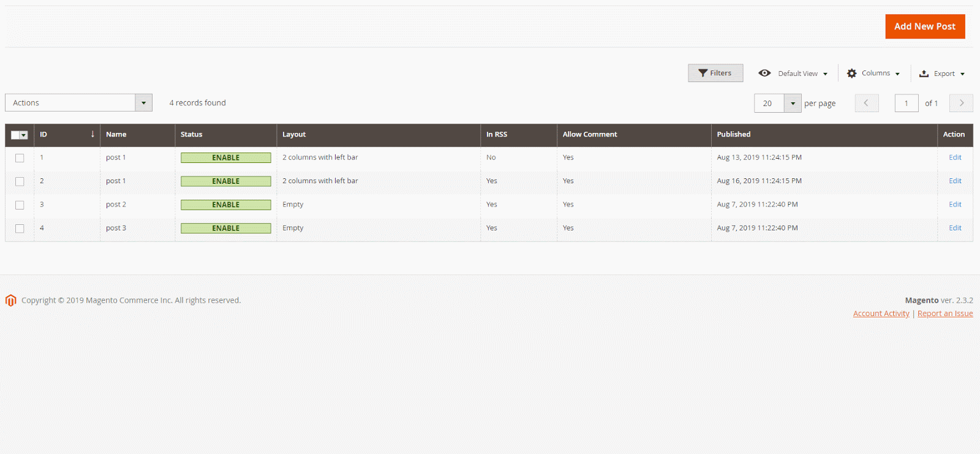
Task: Open the select-all checkbox dropdown in header
Action: pyautogui.click(x=24, y=135)
